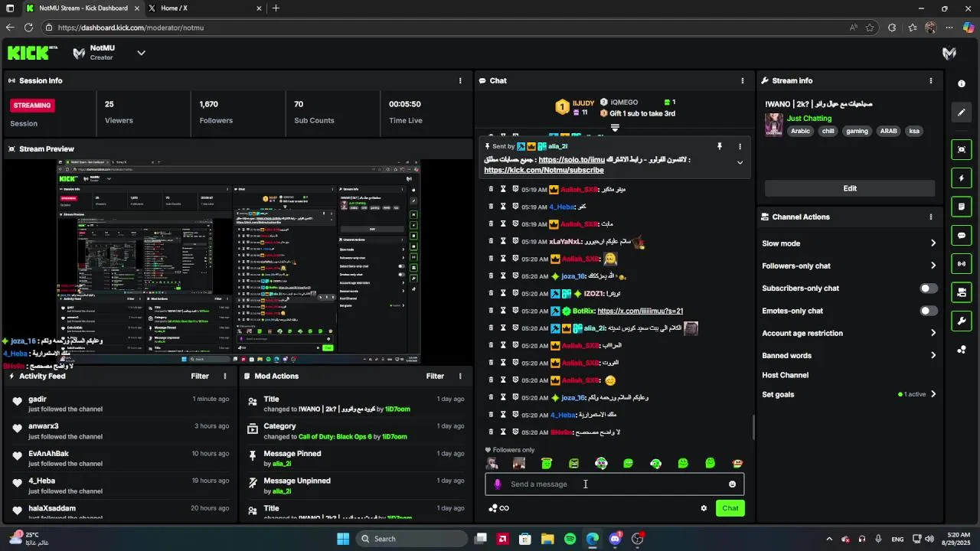Open Spotify from the taskbar
Image resolution: width=980 pixels, height=551 pixels.
570,539
